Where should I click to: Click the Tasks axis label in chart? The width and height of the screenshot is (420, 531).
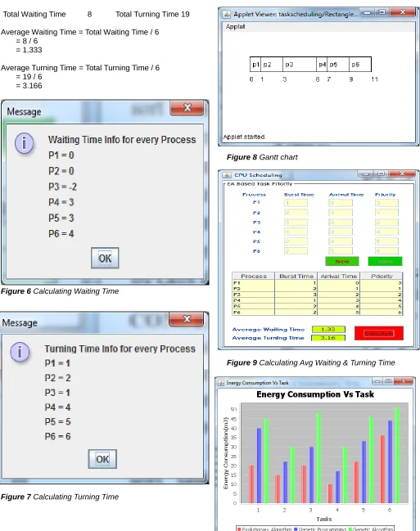(x=323, y=519)
